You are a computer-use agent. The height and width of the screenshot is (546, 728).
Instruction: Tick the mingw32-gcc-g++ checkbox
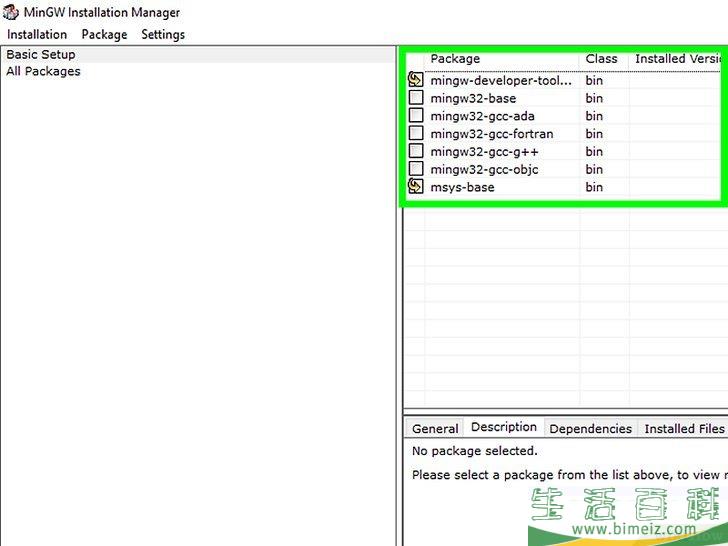point(416,151)
